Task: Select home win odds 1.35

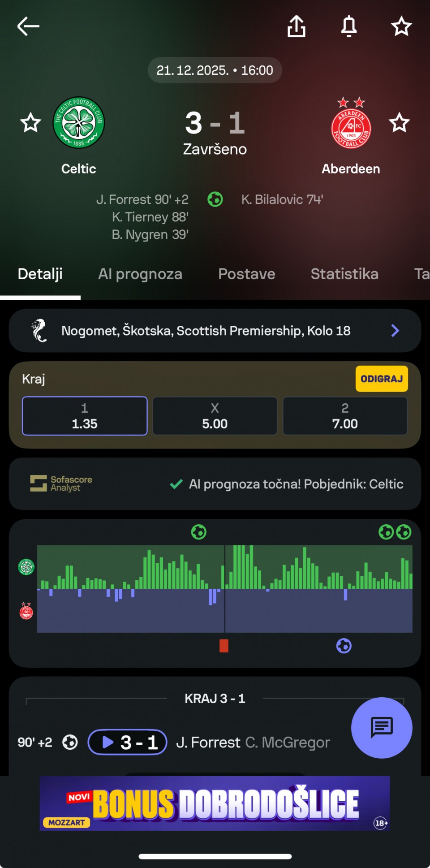Action: coord(85,416)
